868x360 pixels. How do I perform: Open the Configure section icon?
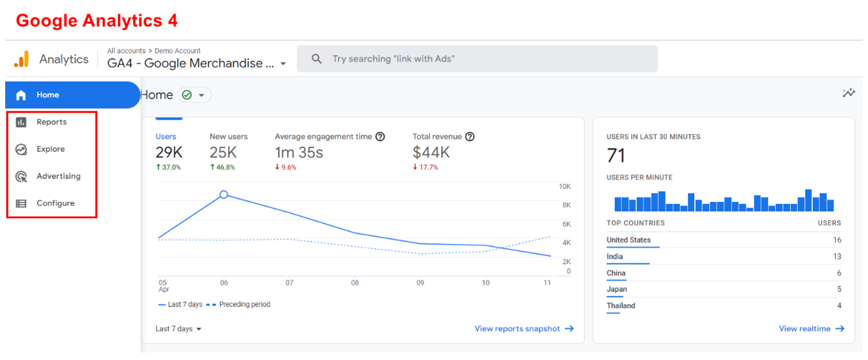(x=21, y=203)
